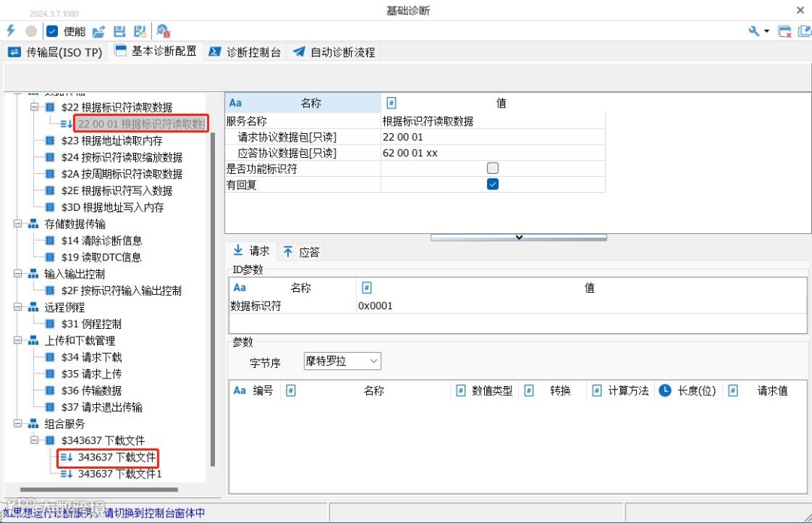Select $31 例程控制 service
812x523 pixels.
(x=91, y=324)
